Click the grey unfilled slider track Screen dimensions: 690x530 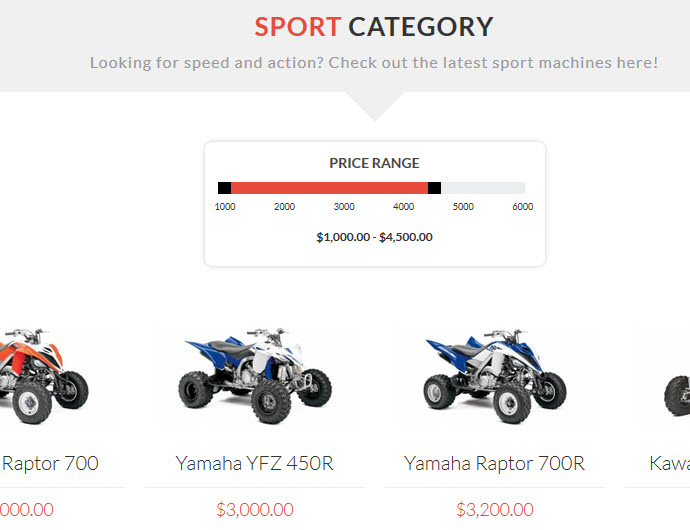(483, 188)
